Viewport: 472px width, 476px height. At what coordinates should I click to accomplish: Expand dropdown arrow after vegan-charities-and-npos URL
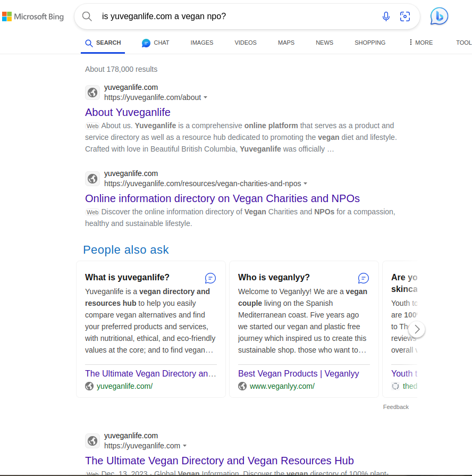pyautogui.click(x=306, y=183)
